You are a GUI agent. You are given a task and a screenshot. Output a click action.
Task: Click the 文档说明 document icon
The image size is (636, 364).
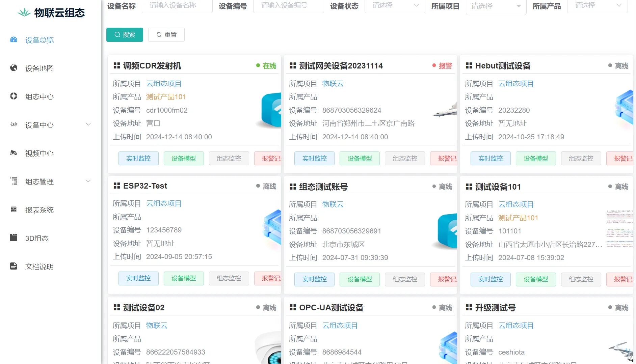pyautogui.click(x=14, y=266)
